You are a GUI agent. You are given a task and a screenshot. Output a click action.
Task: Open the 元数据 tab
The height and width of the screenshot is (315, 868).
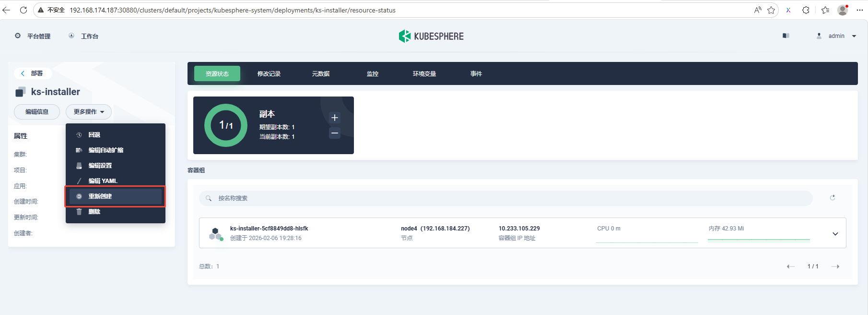pos(321,73)
